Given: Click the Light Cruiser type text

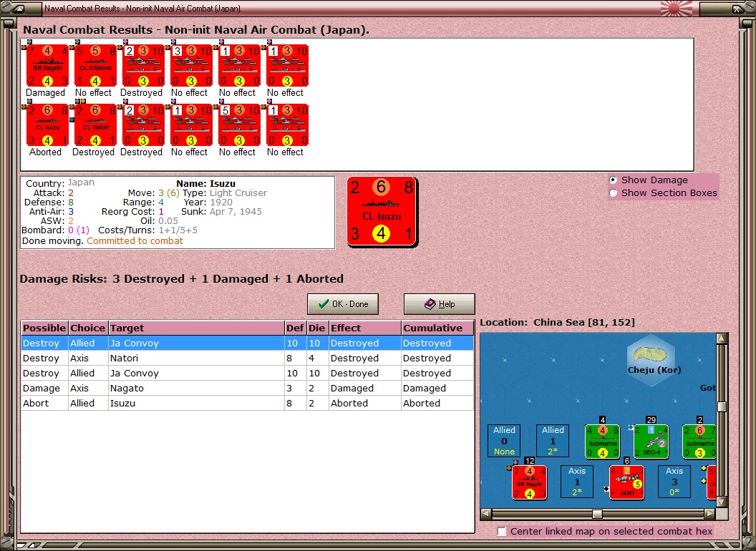Looking at the screenshot, I should tap(238, 192).
